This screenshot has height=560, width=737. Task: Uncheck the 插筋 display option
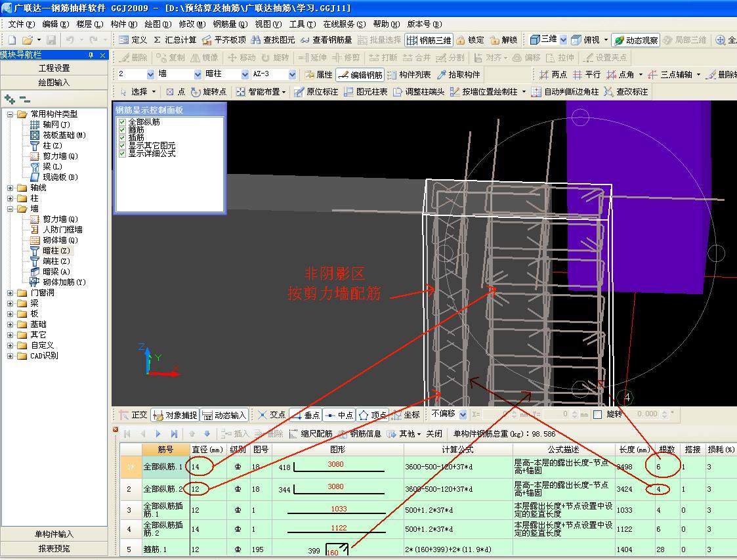[122, 138]
